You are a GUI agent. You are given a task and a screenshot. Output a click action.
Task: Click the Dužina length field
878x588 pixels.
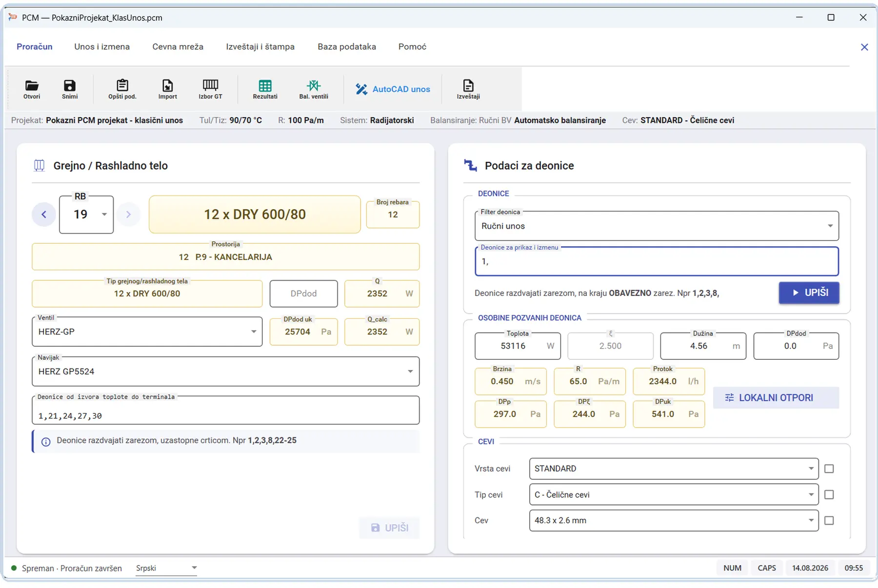pos(703,346)
